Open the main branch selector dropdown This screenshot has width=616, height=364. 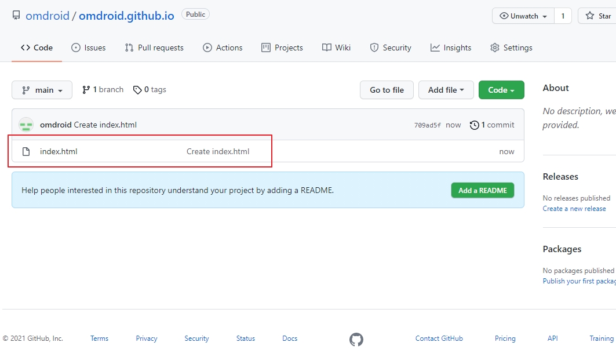pyautogui.click(x=42, y=90)
